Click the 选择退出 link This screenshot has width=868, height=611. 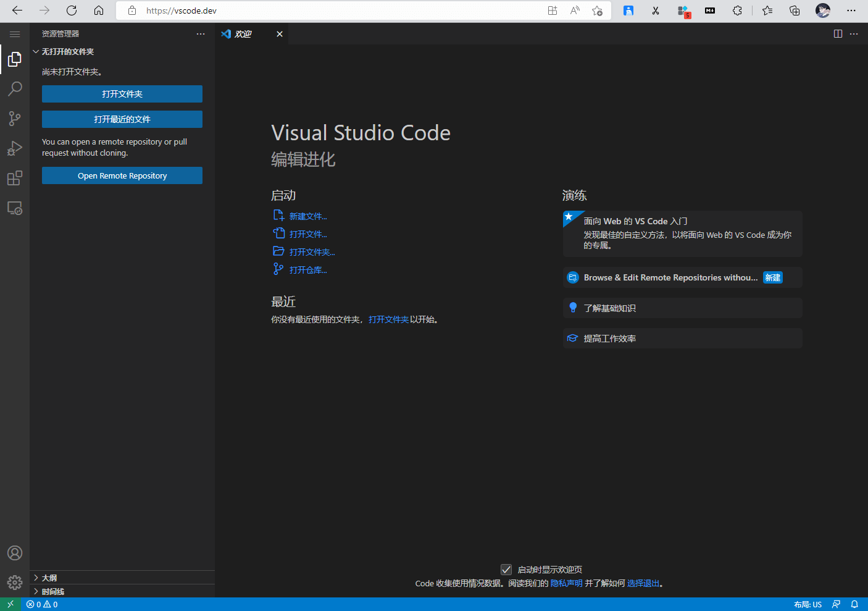tap(643, 583)
